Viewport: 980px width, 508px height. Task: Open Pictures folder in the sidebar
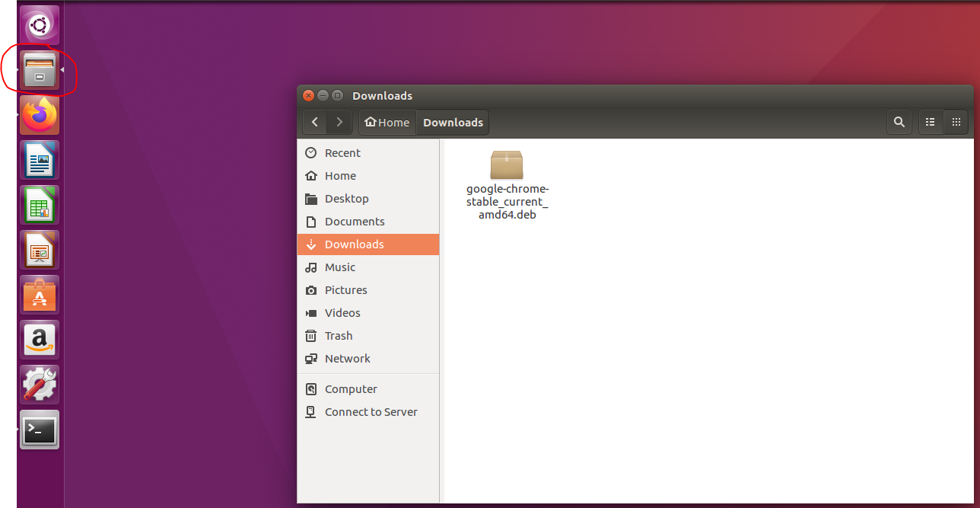pyautogui.click(x=368, y=290)
